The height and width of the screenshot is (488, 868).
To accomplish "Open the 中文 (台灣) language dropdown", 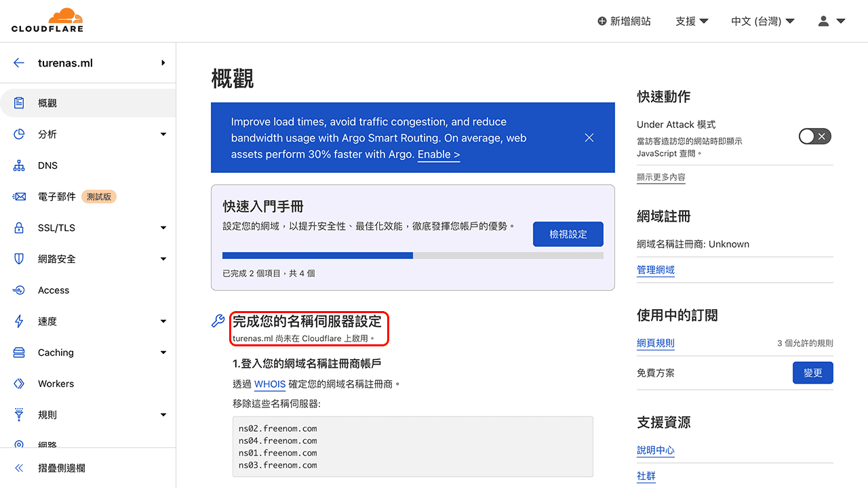I will pyautogui.click(x=762, y=21).
